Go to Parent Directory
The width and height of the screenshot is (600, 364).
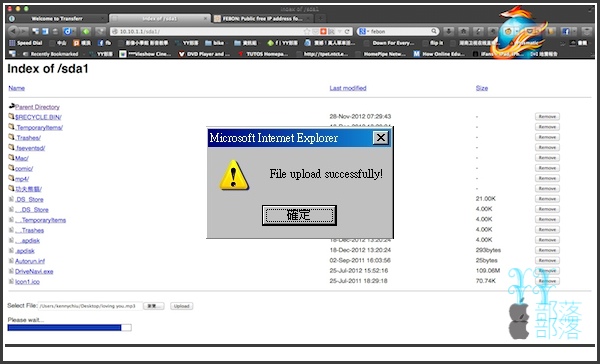click(37, 107)
